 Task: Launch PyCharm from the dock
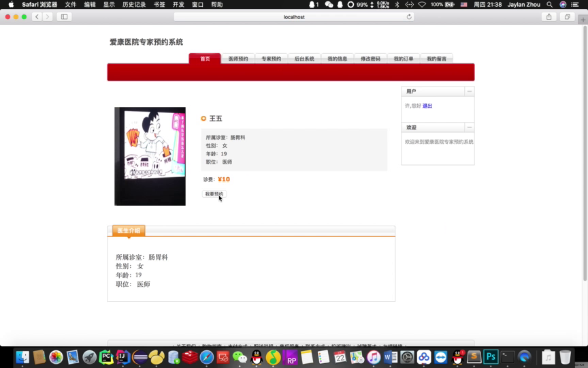click(x=106, y=357)
